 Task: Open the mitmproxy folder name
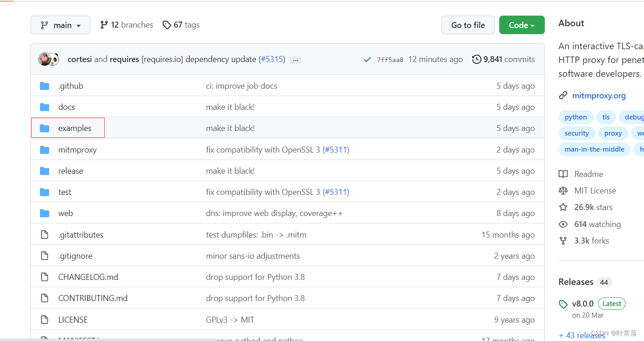point(78,150)
